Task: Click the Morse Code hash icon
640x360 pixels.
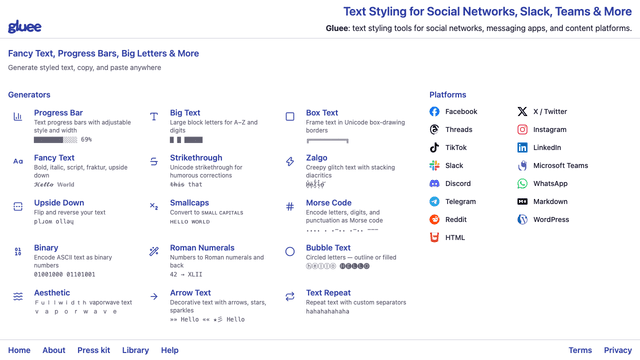Action: tap(290, 207)
